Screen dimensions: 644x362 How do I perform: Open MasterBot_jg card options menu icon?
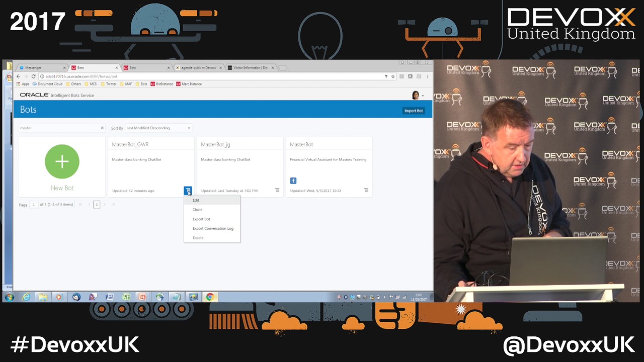[x=277, y=191]
